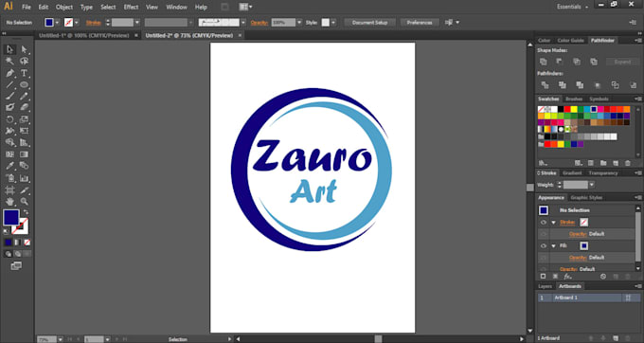Select the Type tool
This screenshot has width=644, height=343.
[25, 73]
